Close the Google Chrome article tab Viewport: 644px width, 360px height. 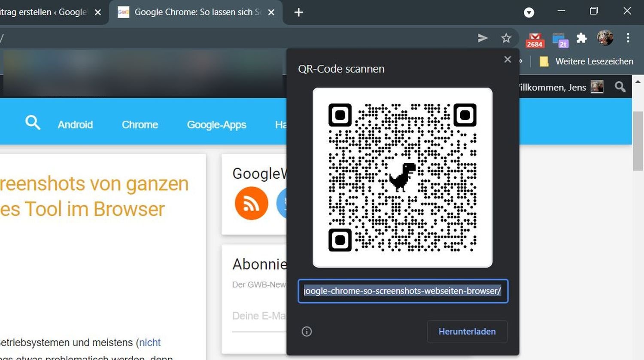271,12
